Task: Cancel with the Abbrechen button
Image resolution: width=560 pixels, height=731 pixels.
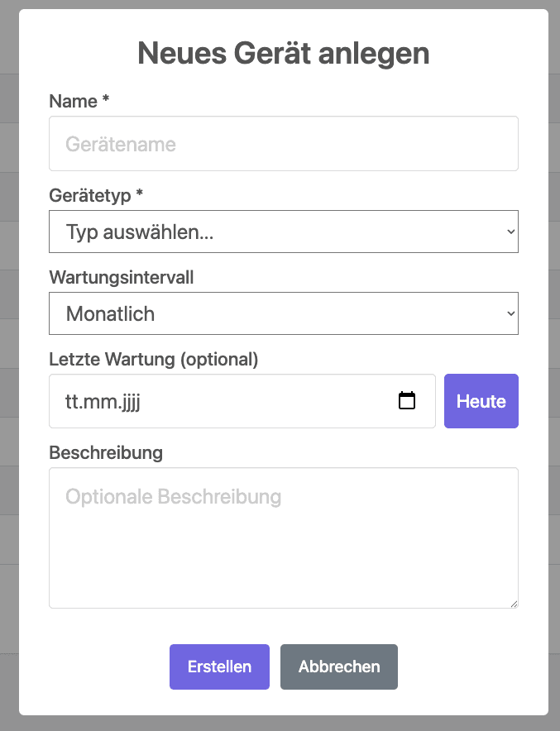Action: tap(339, 666)
